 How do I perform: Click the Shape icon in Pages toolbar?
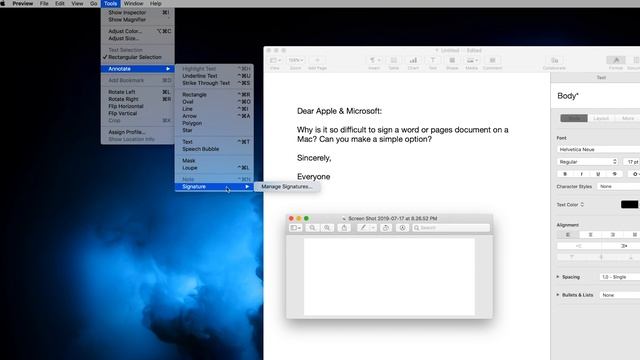[452, 60]
